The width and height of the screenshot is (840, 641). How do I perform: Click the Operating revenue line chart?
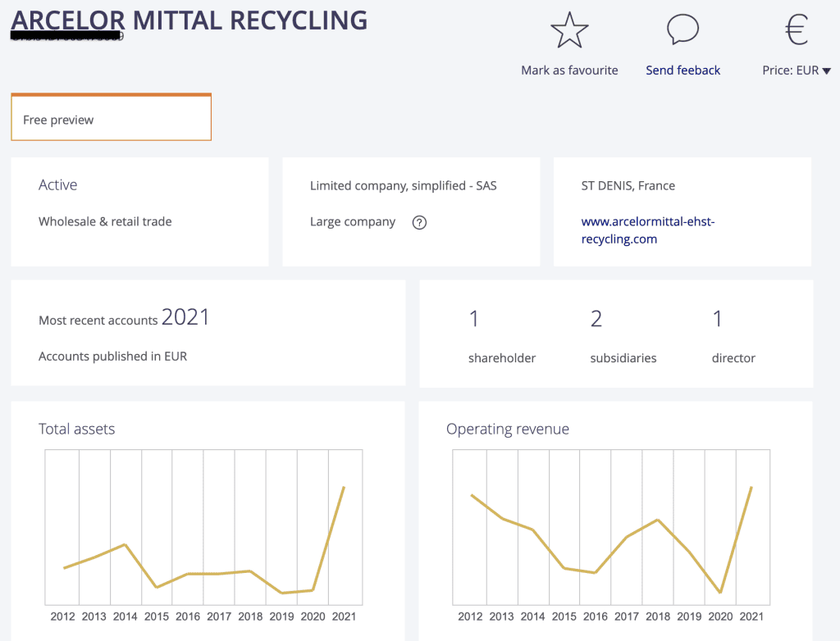611,528
